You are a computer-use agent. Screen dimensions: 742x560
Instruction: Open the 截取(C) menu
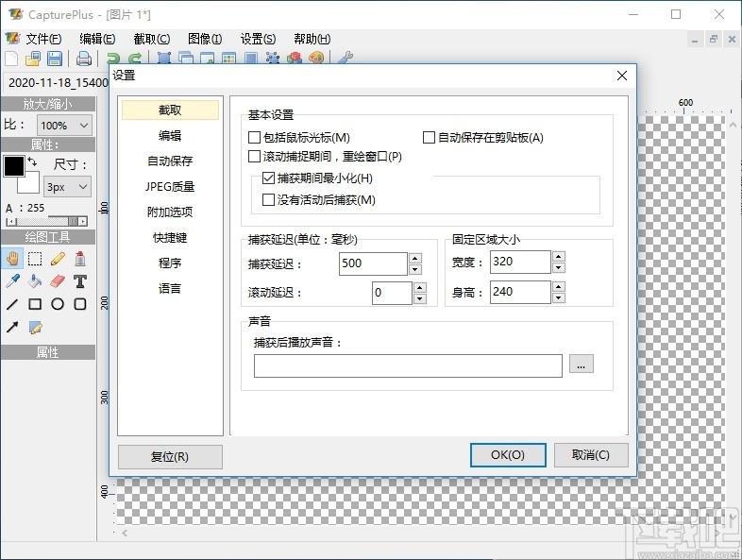click(151, 39)
